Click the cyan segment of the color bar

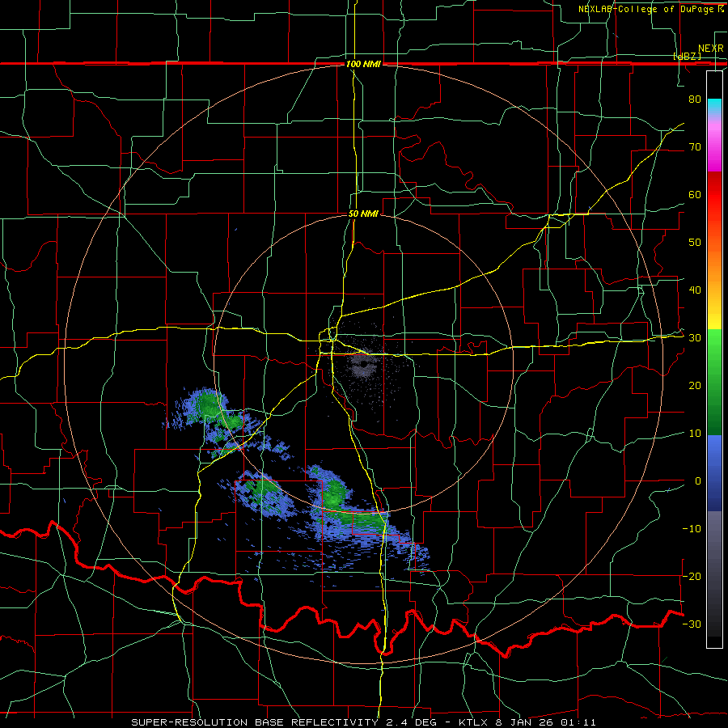point(714,106)
